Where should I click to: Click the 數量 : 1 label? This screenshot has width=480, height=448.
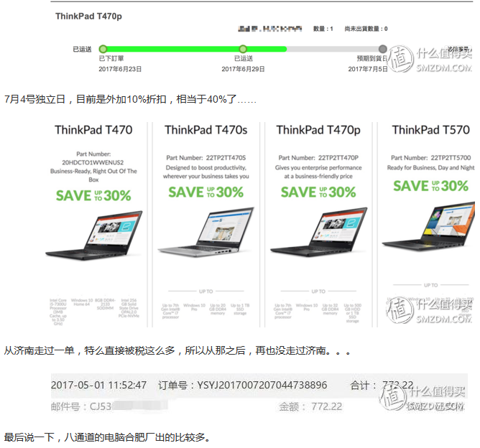[x=323, y=29]
